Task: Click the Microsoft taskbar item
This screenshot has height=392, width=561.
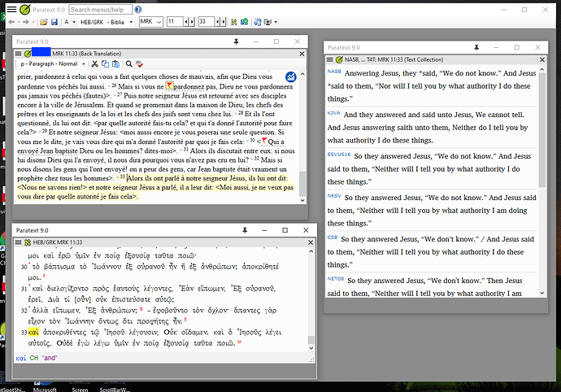Action: 45,389
